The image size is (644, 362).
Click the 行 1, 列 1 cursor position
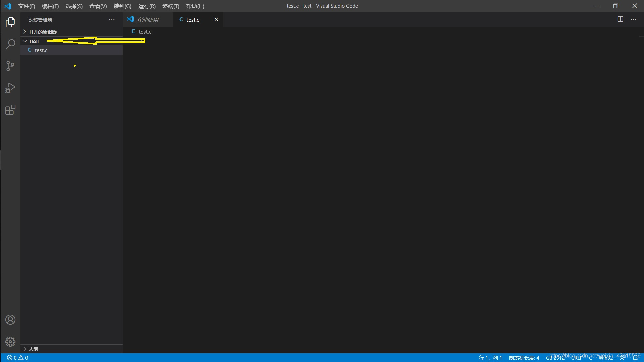tap(490, 358)
